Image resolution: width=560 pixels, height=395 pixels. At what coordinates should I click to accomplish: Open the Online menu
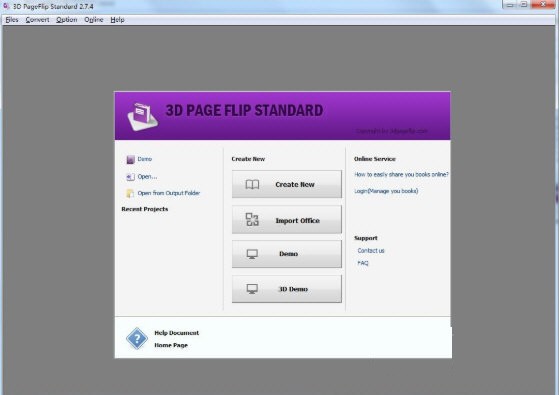(x=94, y=20)
